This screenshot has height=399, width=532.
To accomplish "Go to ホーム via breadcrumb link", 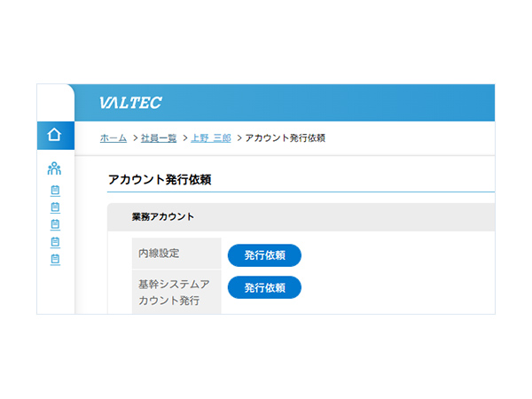I will coord(113,138).
